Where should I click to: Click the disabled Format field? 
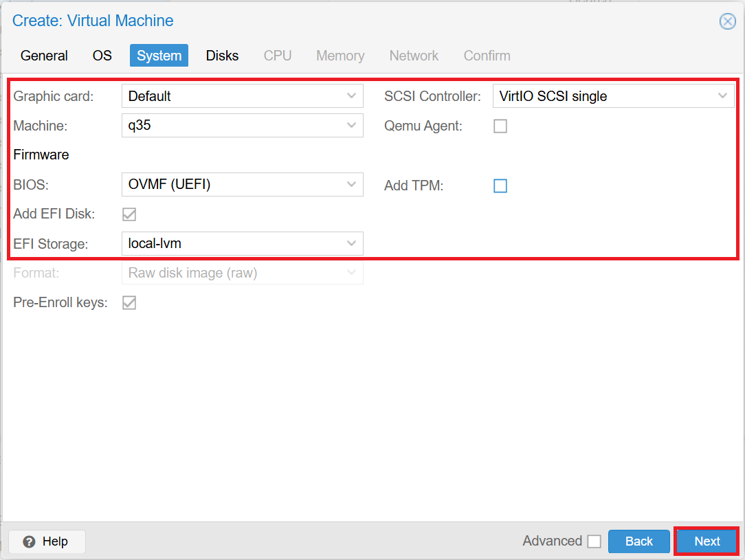(x=242, y=273)
